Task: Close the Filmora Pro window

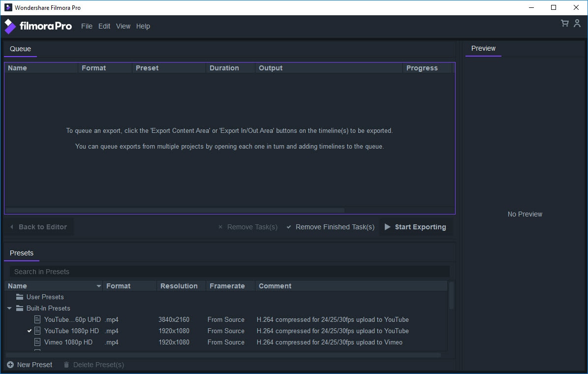Action: click(576, 7)
